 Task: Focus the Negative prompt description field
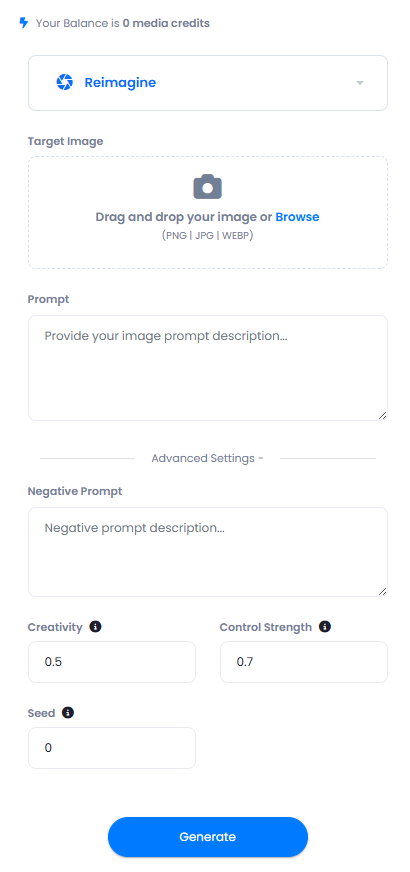click(x=208, y=552)
